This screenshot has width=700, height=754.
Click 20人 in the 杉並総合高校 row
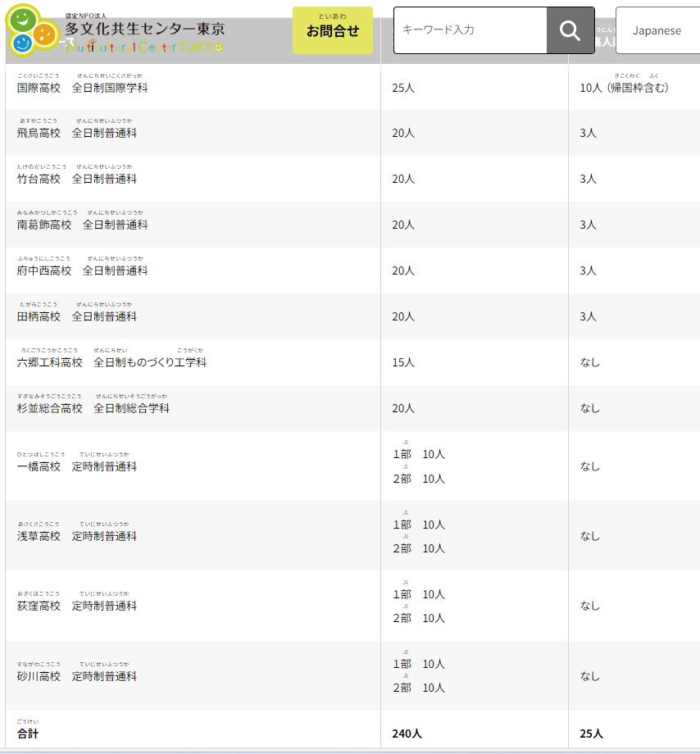pos(403,408)
